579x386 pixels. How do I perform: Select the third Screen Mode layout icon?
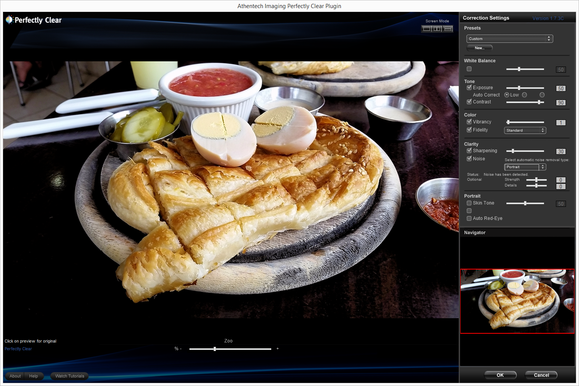point(448,29)
